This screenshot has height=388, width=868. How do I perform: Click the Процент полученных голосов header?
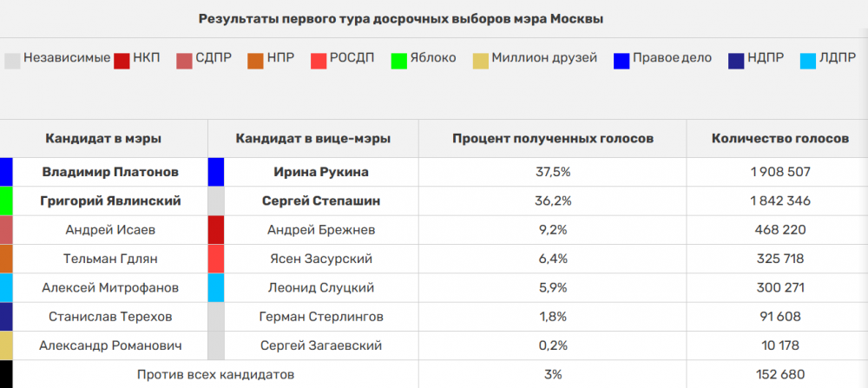(x=553, y=139)
